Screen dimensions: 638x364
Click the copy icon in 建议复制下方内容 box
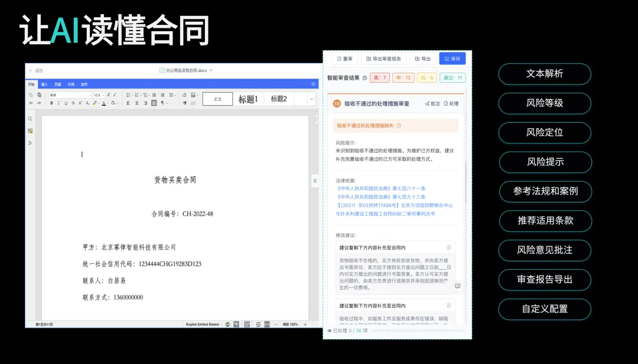[x=449, y=247]
